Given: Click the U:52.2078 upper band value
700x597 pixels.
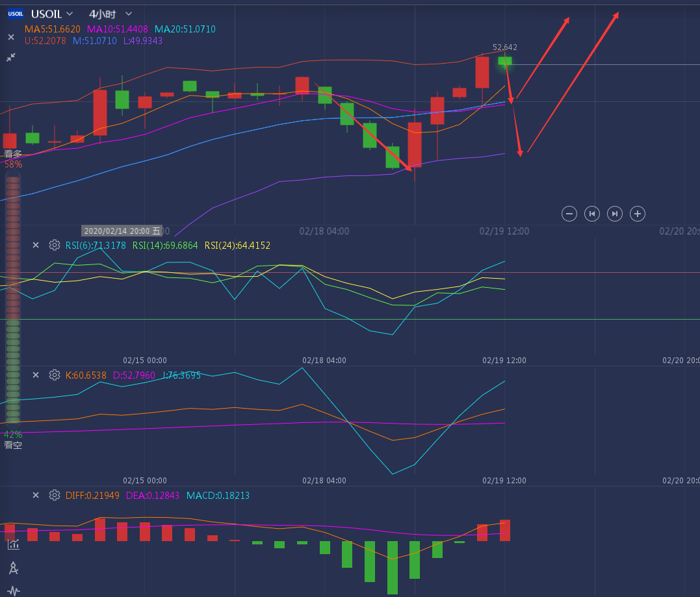Looking at the screenshot, I should pos(45,41).
